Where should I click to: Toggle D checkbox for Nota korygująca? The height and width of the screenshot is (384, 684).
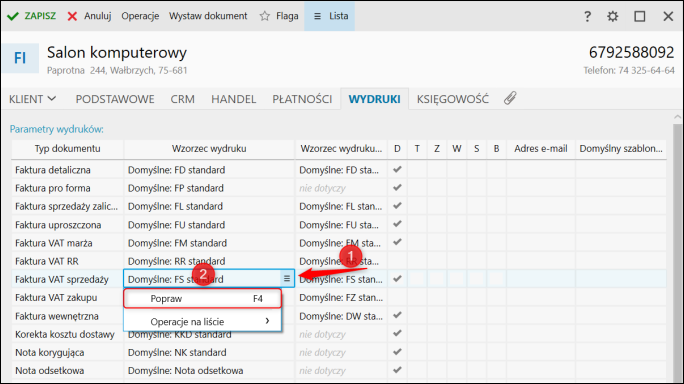[x=397, y=352]
